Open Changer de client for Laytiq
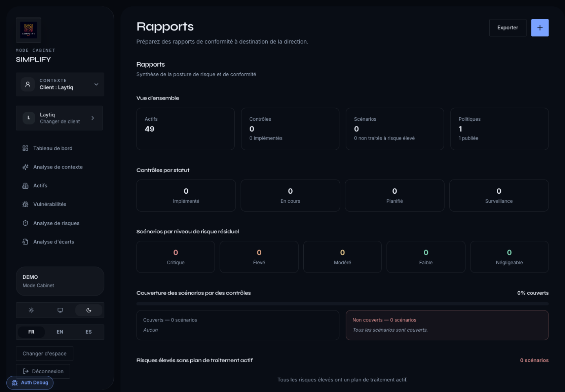The height and width of the screenshot is (392, 565). (59, 118)
